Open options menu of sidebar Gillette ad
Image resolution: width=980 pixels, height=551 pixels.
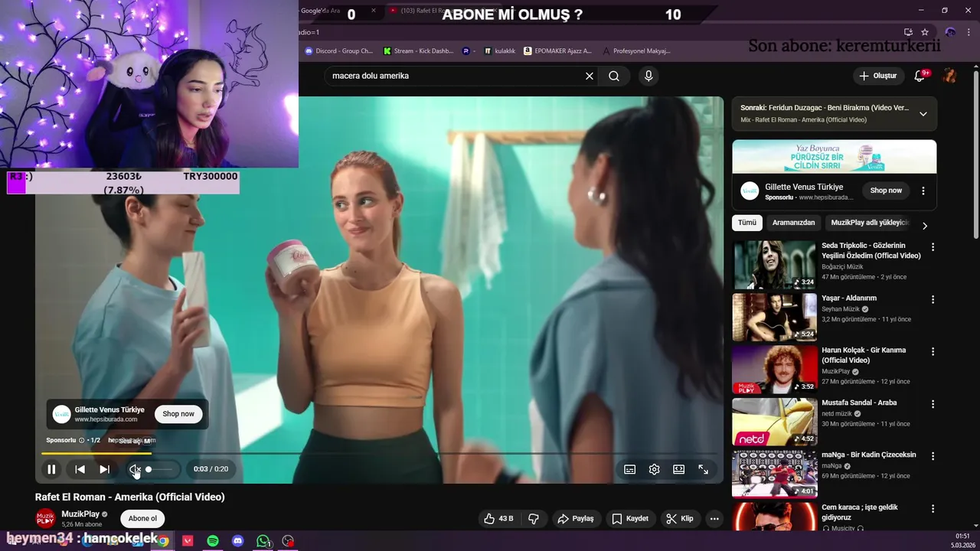923,191
